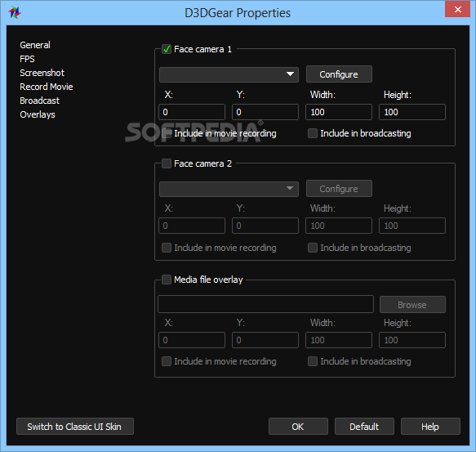Focus the Face camera 1 Height field
The height and width of the screenshot is (452, 476).
[412, 112]
